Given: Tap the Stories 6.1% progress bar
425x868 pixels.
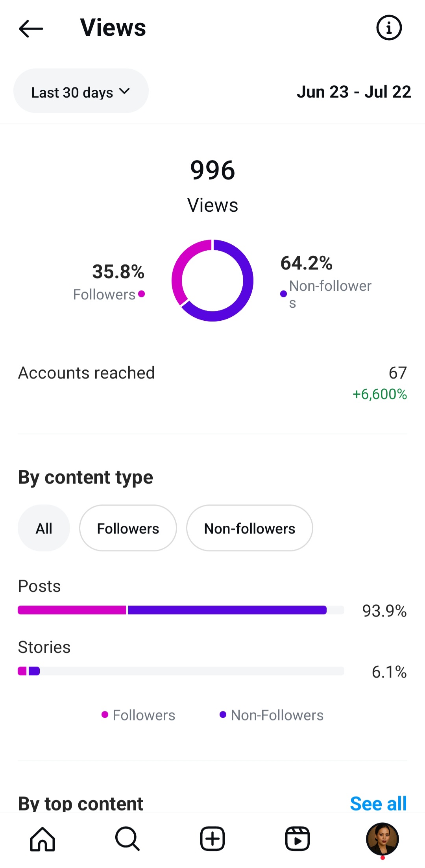Looking at the screenshot, I should coord(181,671).
